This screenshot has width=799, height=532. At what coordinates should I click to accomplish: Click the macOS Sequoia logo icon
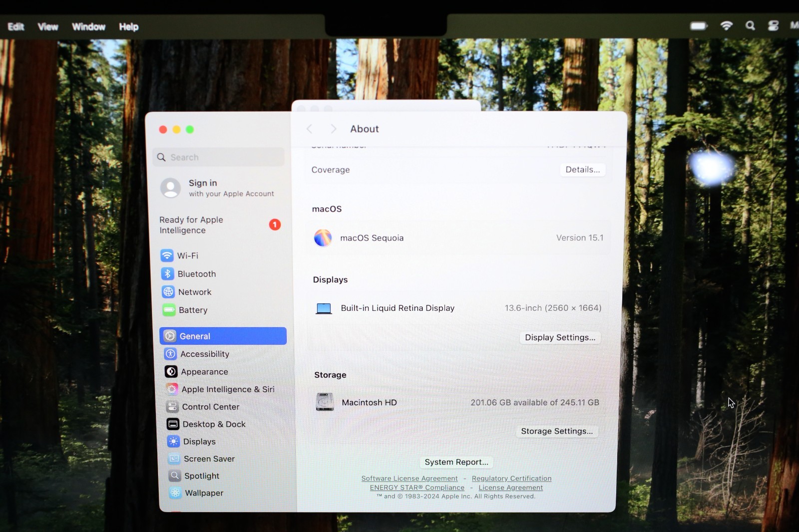click(x=323, y=238)
